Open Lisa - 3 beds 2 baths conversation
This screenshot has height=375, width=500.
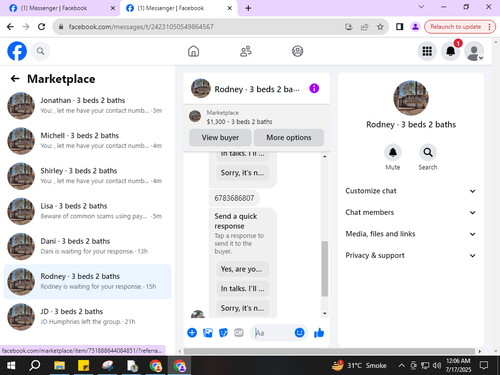[87, 211]
